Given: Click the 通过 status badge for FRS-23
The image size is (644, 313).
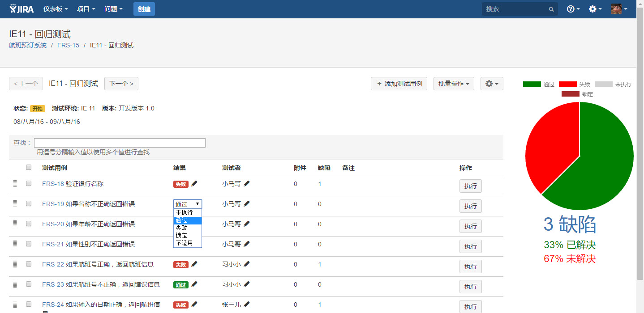Looking at the screenshot, I should click(x=181, y=284).
